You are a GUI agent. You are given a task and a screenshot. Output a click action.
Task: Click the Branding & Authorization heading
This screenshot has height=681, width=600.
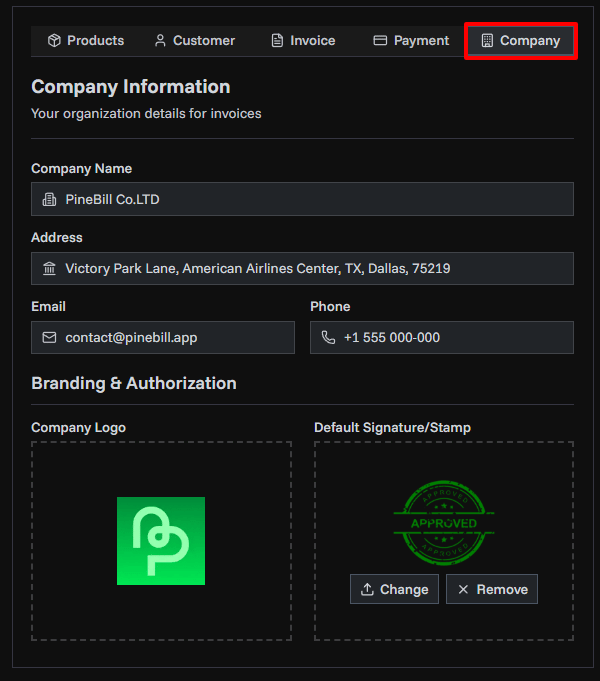click(x=134, y=383)
